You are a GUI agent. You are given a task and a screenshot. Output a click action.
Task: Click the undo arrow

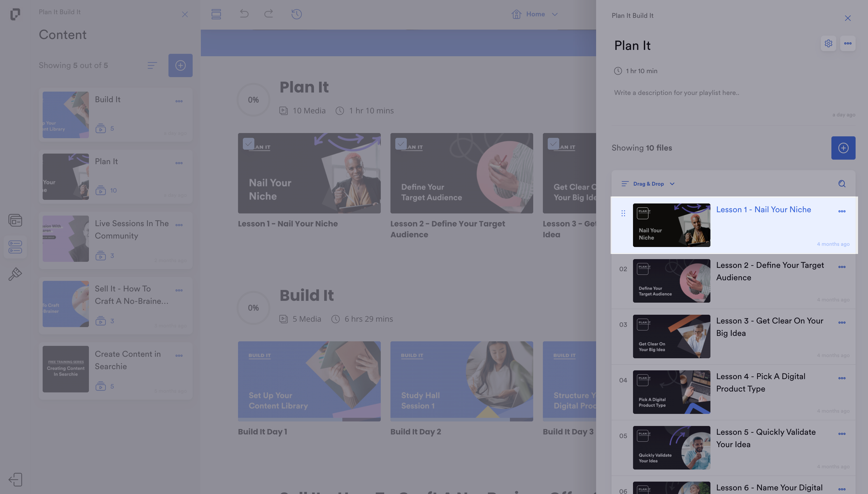244,14
